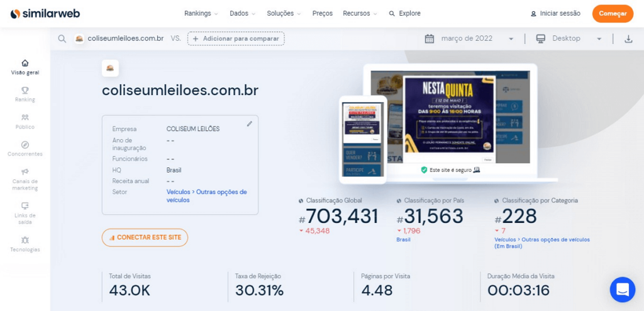Click category link under rank 228
This screenshot has height=311, width=644.
(542, 243)
